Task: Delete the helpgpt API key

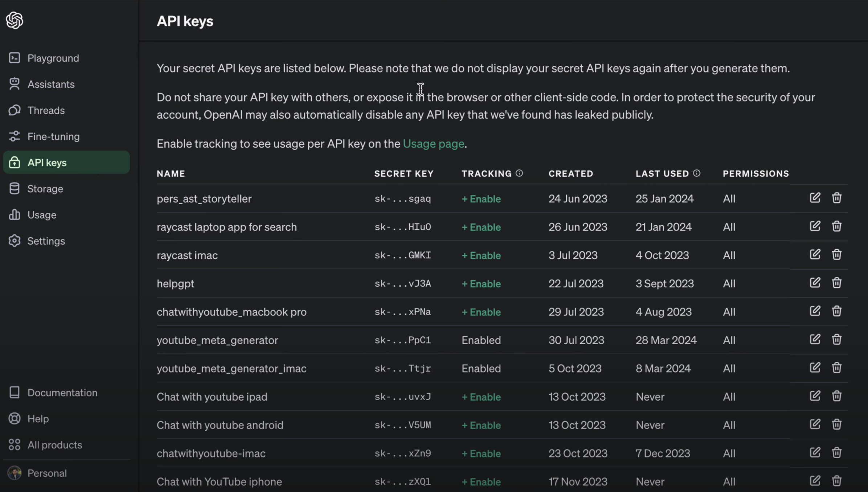Action: (836, 283)
